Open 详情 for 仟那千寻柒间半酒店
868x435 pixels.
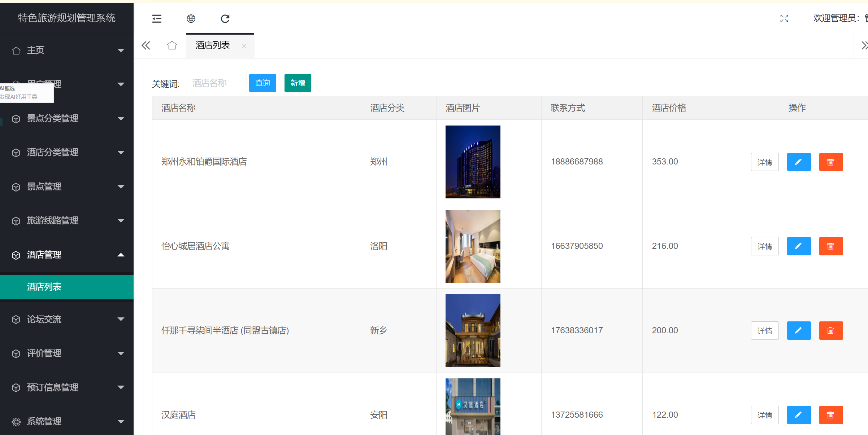pos(765,330)
